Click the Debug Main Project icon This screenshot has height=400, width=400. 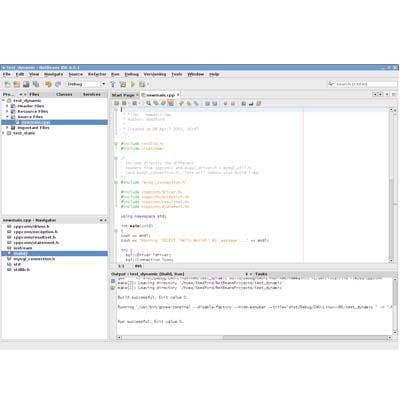coord(142,84)
